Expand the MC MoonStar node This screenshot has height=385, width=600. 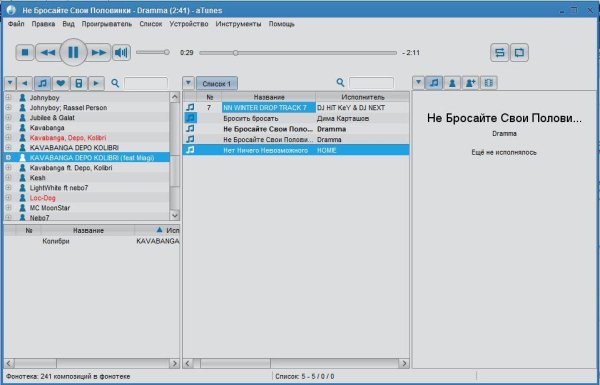[x=8, y=207]
